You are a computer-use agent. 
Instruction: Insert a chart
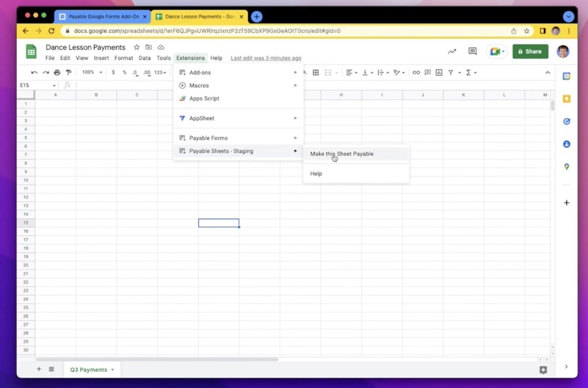[x=439, y=72]
